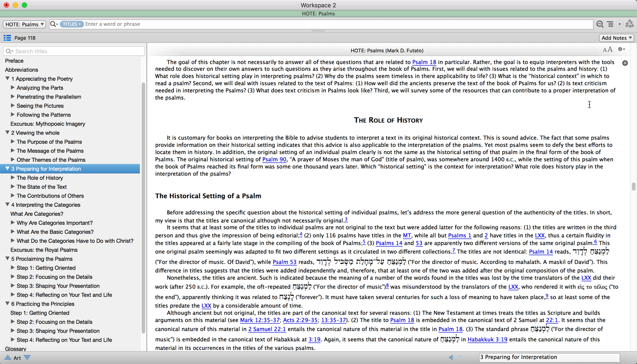
Task: Expand The Purpose of the Psalms entry
Action: tap(13, 142)
